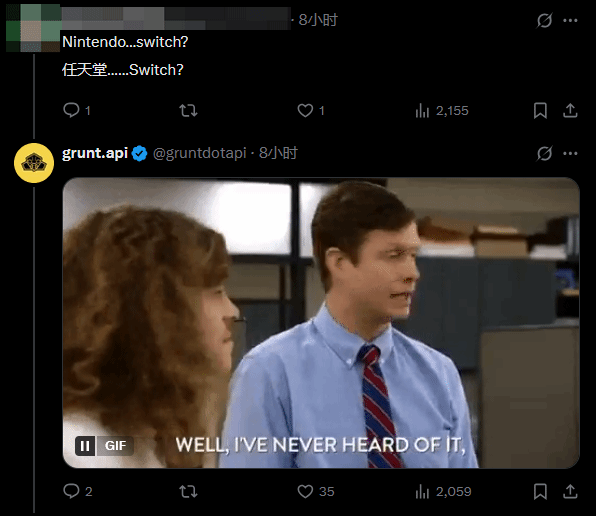Bookmark the Nintendo switch tweet
The height and width of the screenshot is (516, 596).
coord(540,111)
